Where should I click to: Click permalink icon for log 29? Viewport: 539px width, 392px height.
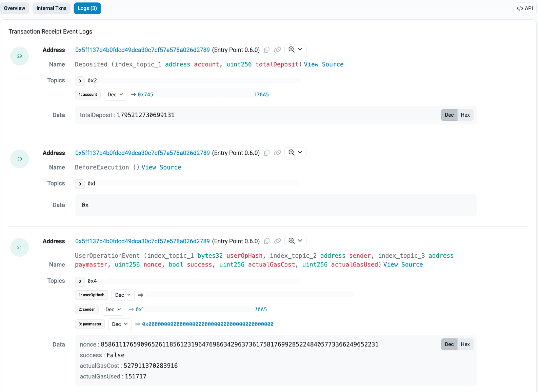(277, 50)
